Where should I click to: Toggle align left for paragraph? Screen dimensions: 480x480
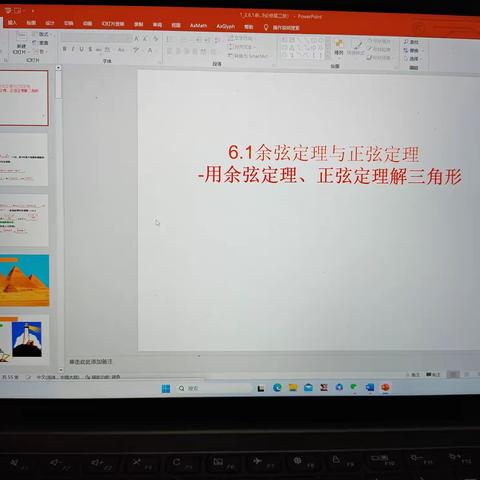(169, 51)
